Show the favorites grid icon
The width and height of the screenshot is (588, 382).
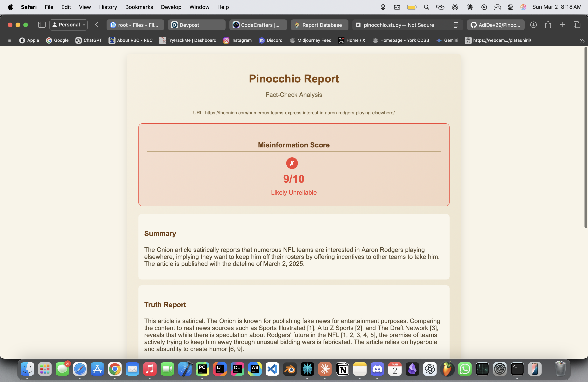9,40
